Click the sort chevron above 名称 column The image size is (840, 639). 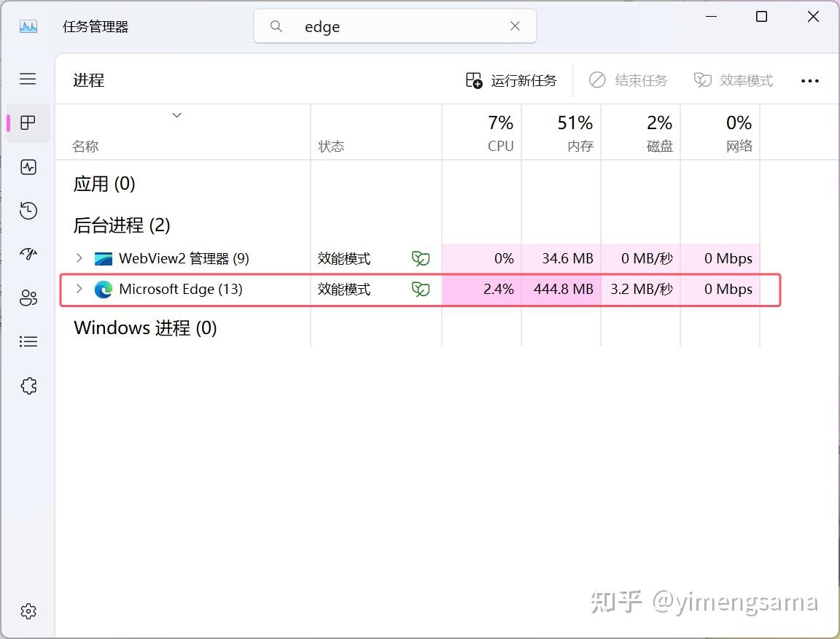[x=176, y=115]
